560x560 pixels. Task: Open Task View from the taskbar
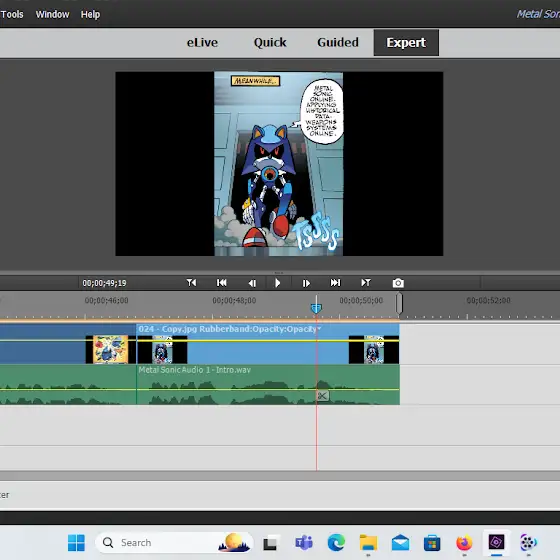click(270, 543)
